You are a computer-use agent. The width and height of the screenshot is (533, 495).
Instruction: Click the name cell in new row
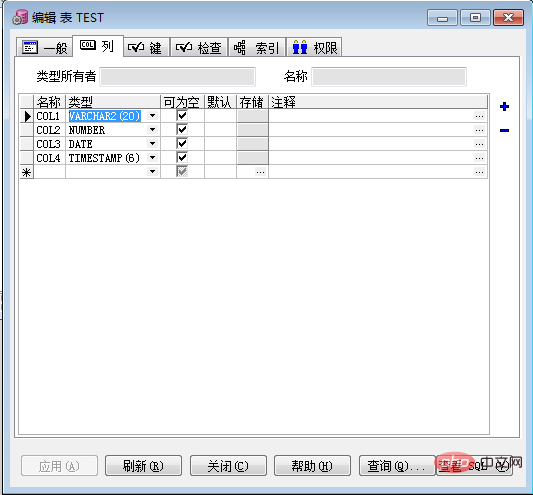click(49, 172)
